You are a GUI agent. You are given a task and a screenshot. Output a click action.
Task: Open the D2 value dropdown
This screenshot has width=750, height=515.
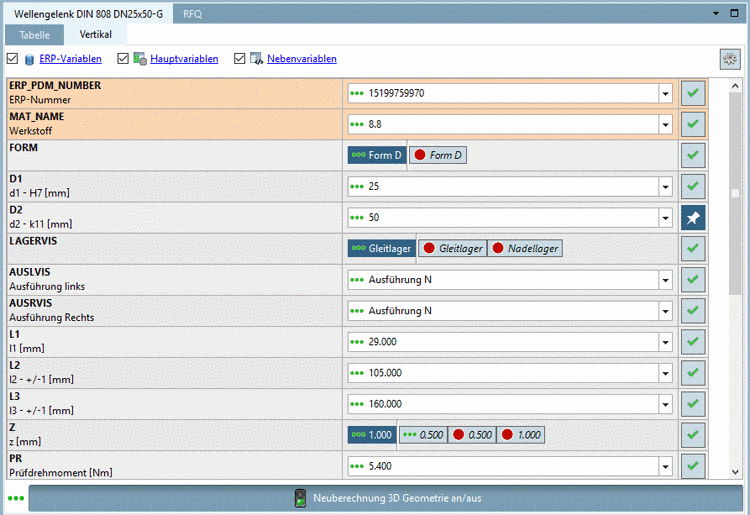[665, 218]
